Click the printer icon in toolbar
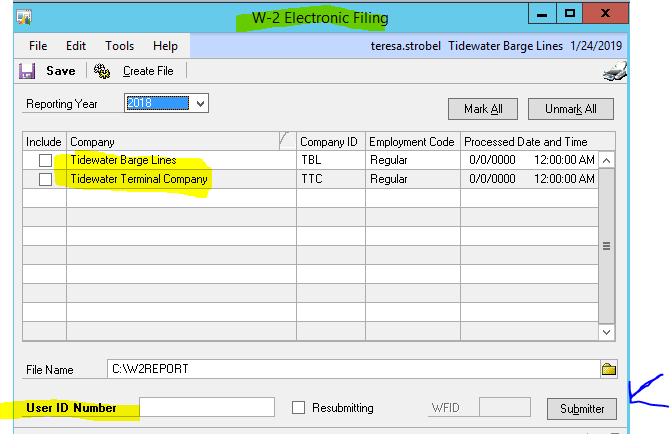 pos(615,71)
